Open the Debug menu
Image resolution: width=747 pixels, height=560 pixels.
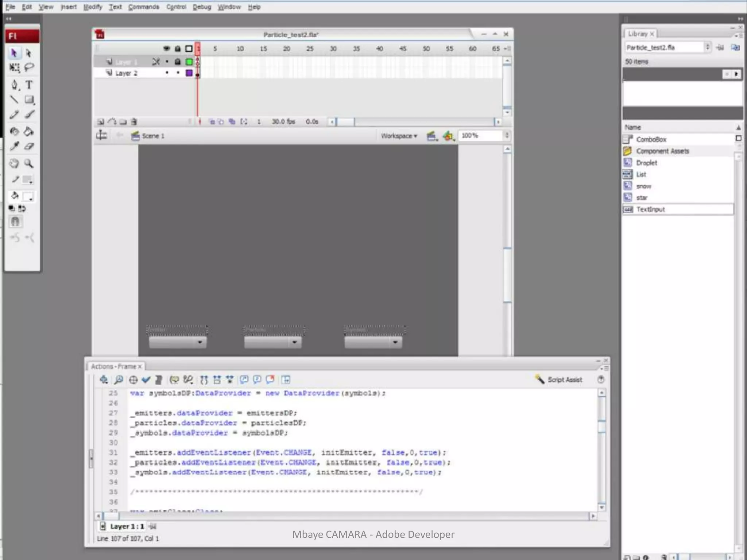coord(202,7)
